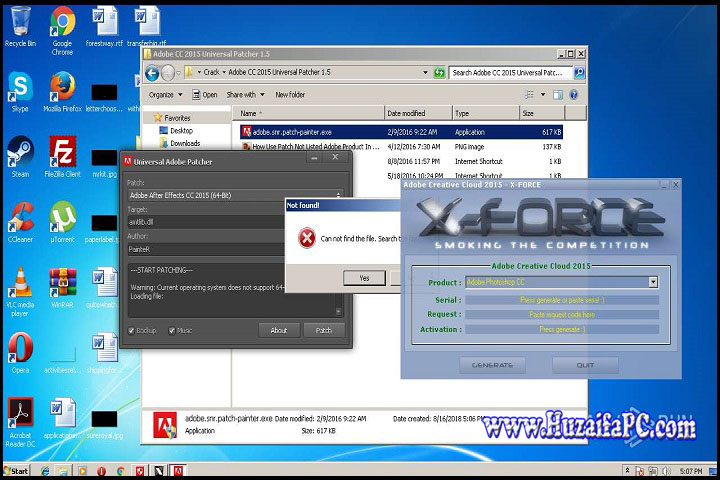720x480 pixels.
Task: Open VLC media player shortcut
Action: [20, 292]
